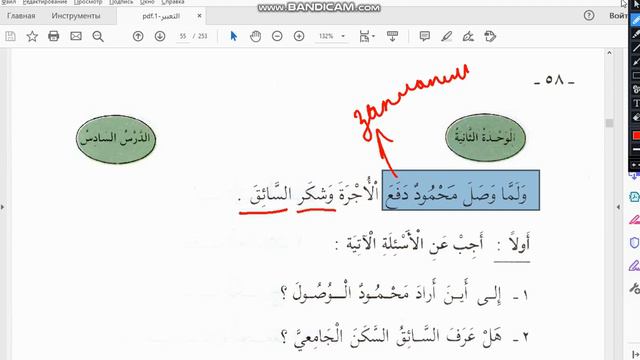This screenshot has width=640, height=360.
Task: Select the marker tool in drawing overlay
Action: click(636, 34)
